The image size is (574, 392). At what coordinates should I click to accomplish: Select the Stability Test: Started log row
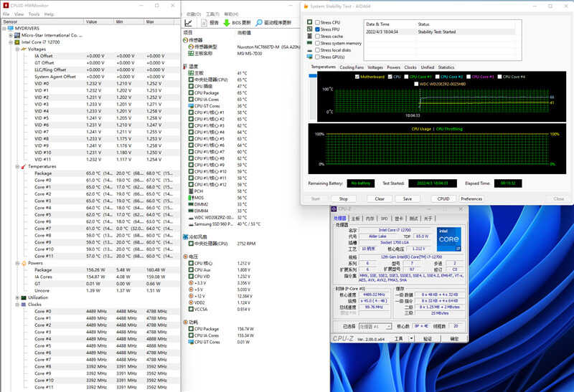tap(441, 32)
